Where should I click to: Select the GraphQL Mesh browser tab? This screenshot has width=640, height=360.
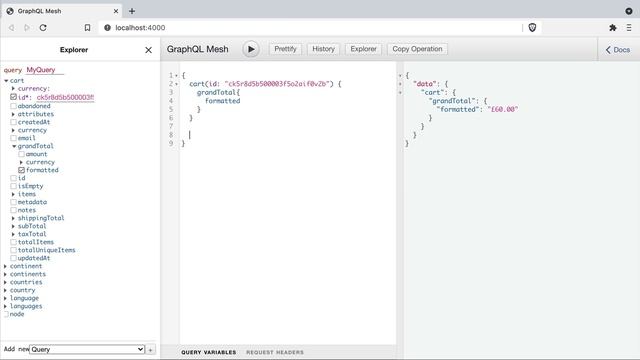point(61,11)
